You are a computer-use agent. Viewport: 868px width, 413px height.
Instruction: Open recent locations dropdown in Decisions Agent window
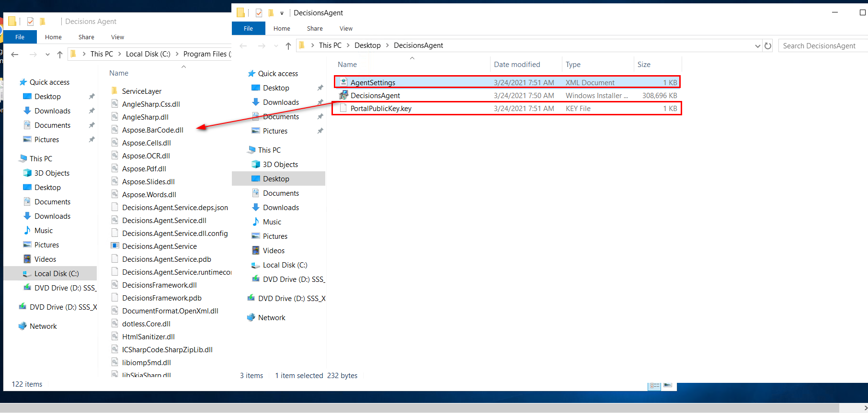[47, 55]
